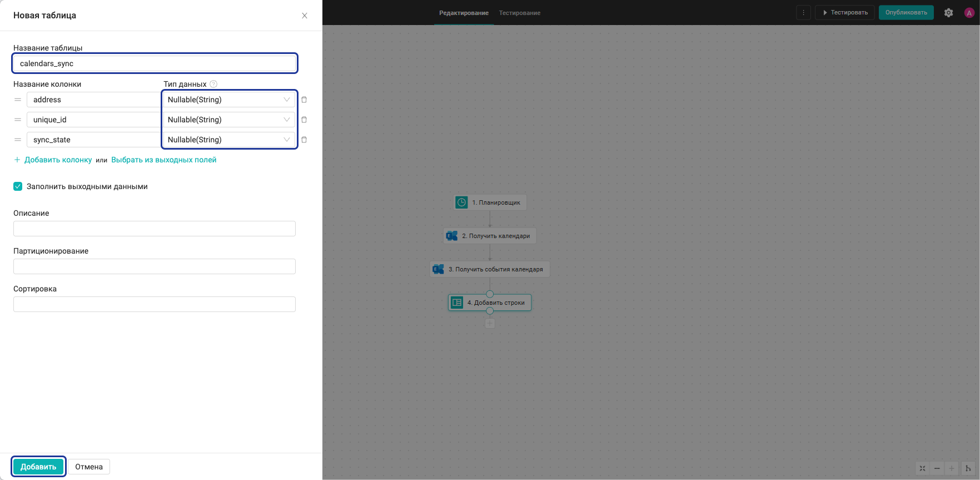This screenshot has height=480, width=980.
Task: Select node labeled 4. Добавить строки
Action: (x=490, y=303)
